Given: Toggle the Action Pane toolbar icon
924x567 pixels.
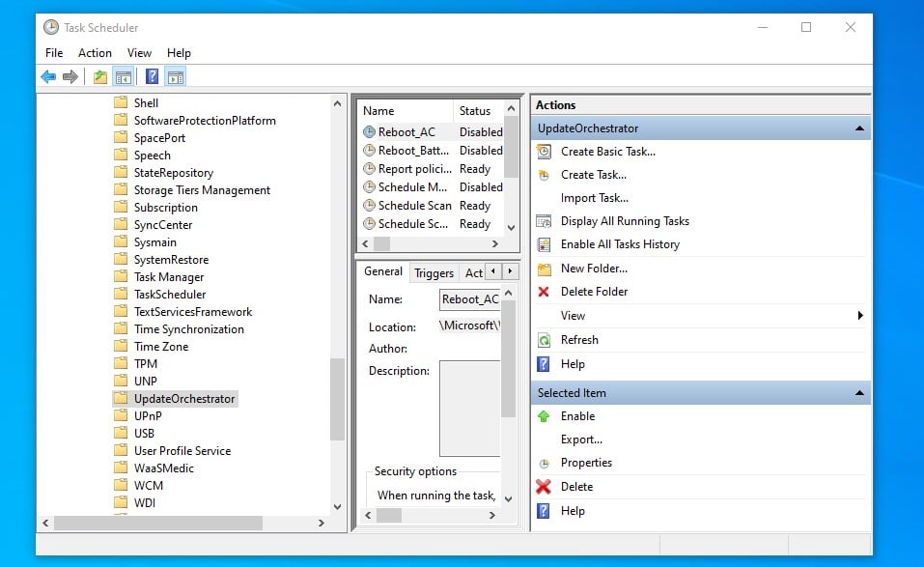Looking at the screenshot, I should pyautogui.click(x=175, y=76).
